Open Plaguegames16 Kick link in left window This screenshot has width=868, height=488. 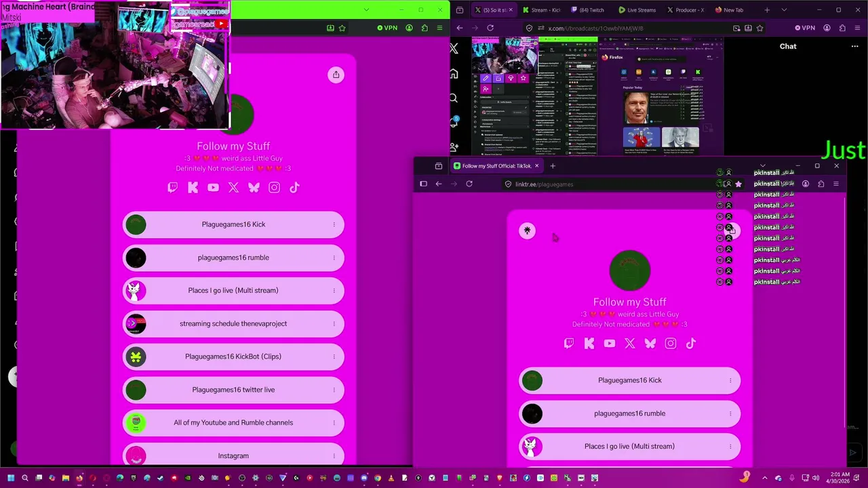point(233,224)
